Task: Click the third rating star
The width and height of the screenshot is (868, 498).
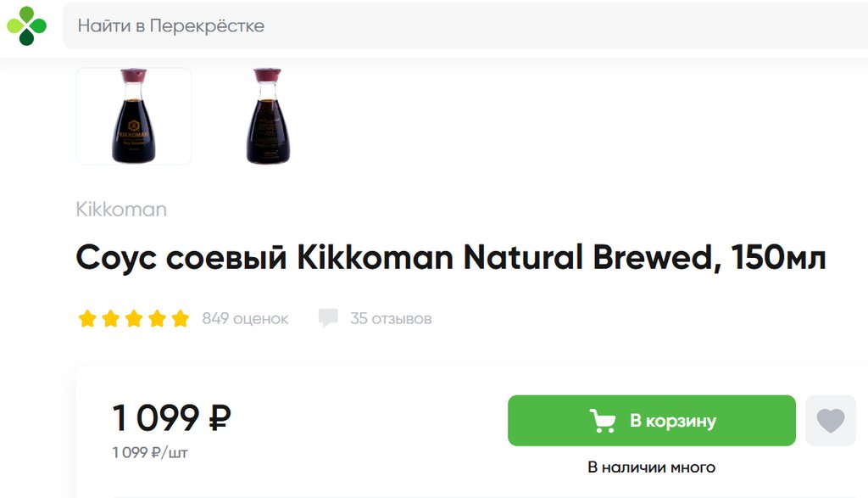Action: point(134,319)
